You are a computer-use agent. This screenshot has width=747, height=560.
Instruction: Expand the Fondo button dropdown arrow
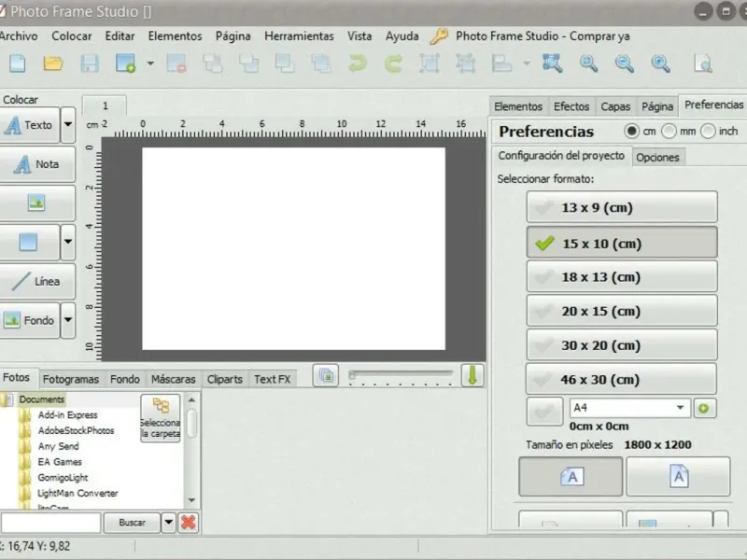point(68,320)
